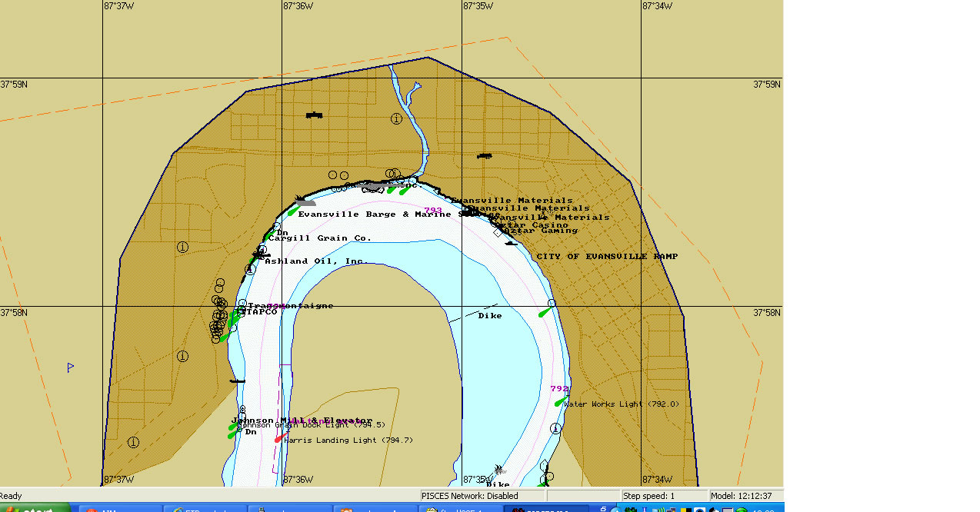
Task: Click the small ship symbol above CITY OF EVANSVILLE RAMP
Action: (511, 244)
